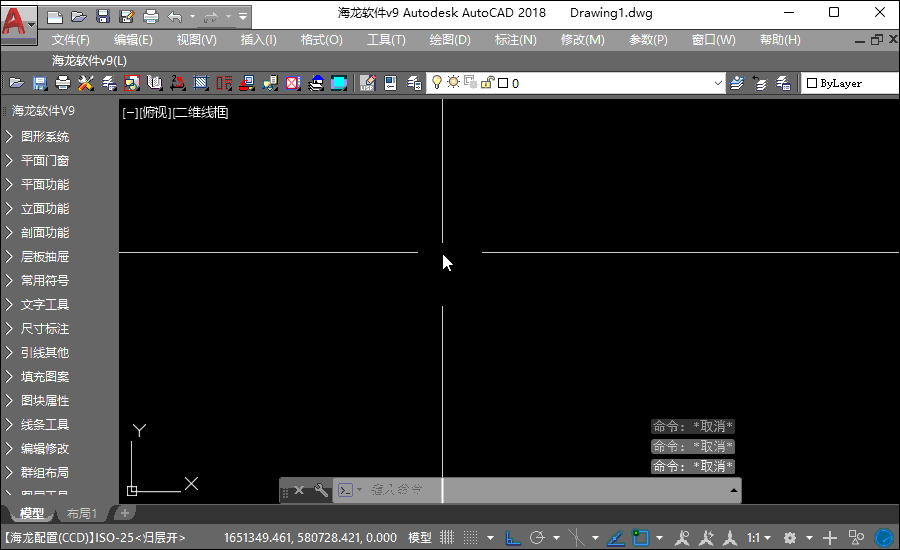Click the Plot printer icon in title bar
900x550 pixels.
[150, 17]
